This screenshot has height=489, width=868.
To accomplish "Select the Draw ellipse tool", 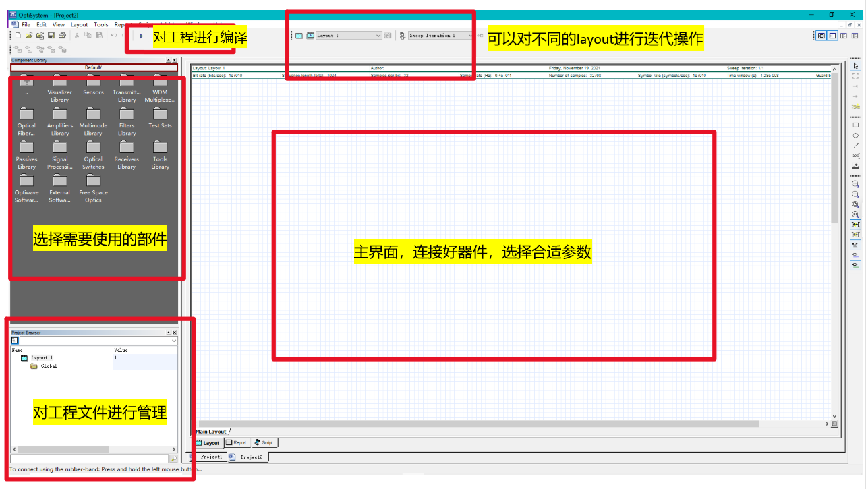I will coord(856,136).
